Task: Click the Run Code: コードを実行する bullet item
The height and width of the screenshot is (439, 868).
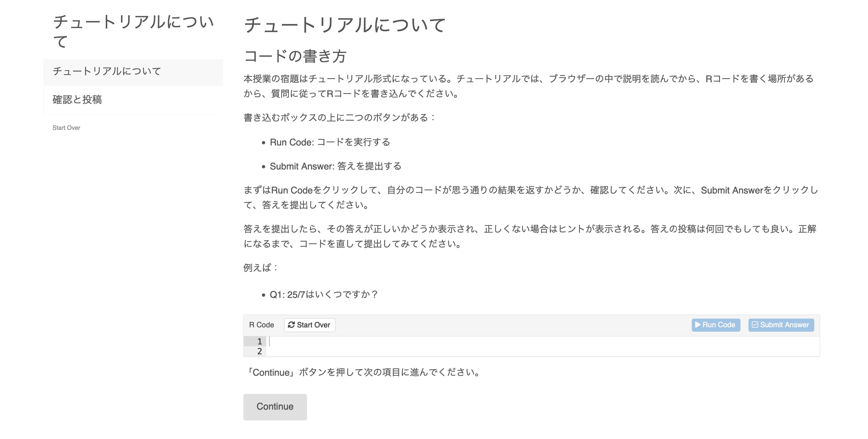Action: pos(330,142)
